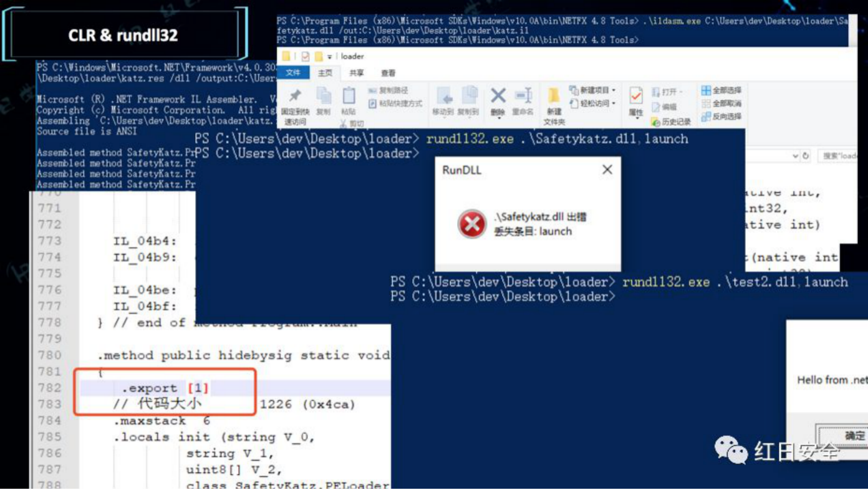
Task: Click Select none (全部取消) in ribbon
Action: pyautogui.click(x=721, y=103)
